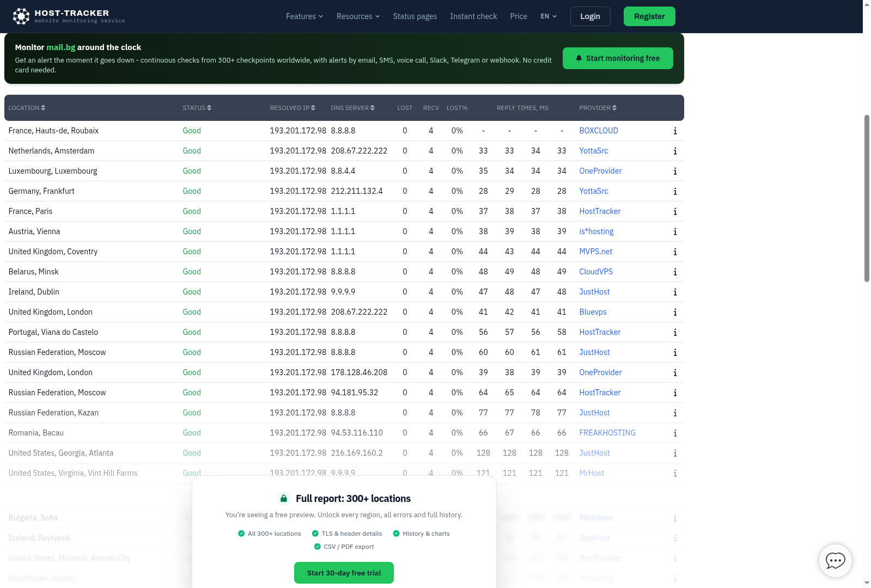Open the Bluevps provider link
The height and width of the screenshot is (588, 871).
pos(593,312)
